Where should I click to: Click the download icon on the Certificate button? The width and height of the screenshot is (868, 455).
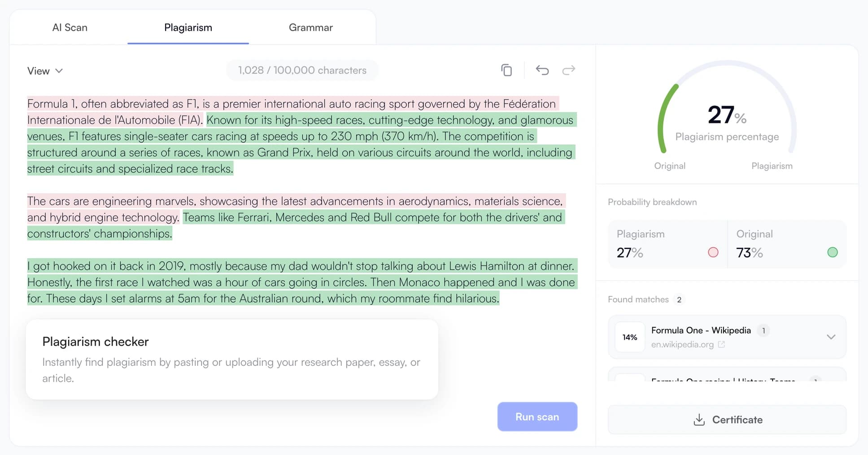click(x=699, y=420)
